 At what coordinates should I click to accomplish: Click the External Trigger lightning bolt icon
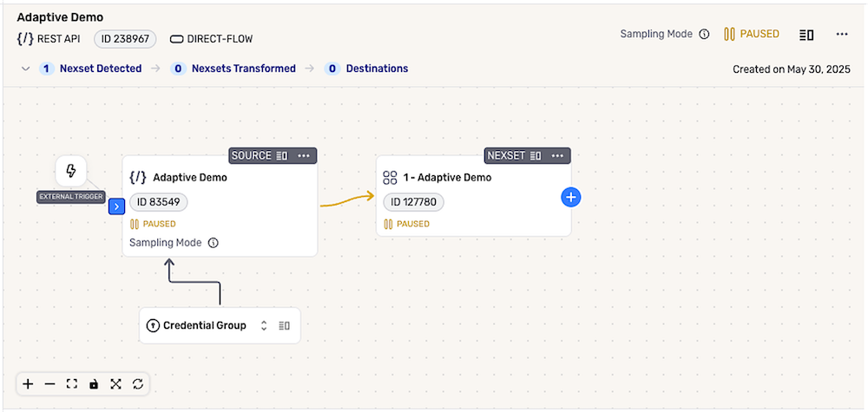coord(71,171)
